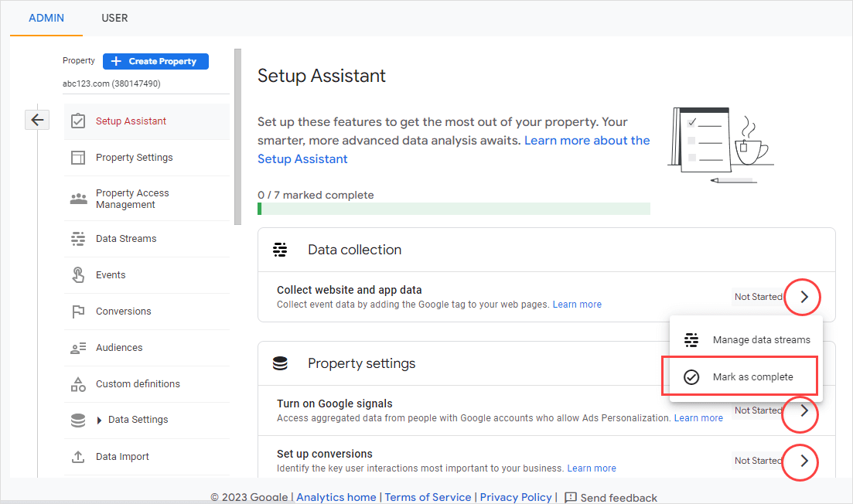853x504 pixels.
Task: Click the Custom definitions shapes icon
Action: click(78, 384)
